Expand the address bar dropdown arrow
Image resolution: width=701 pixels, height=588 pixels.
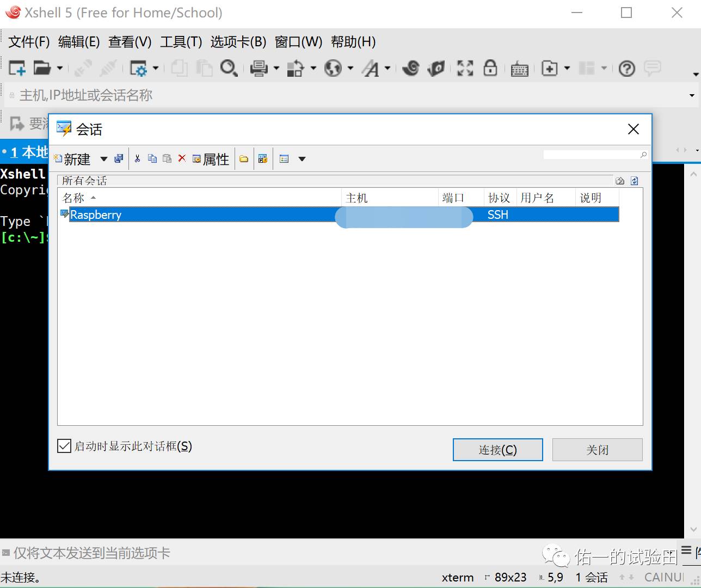[692, 95]
